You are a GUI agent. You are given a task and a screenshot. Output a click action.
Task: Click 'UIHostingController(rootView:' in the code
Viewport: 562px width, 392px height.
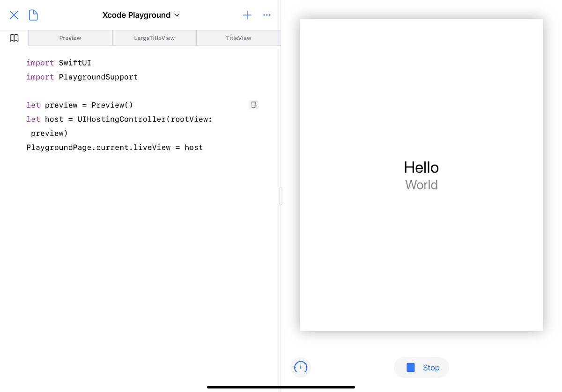[145, 119]
